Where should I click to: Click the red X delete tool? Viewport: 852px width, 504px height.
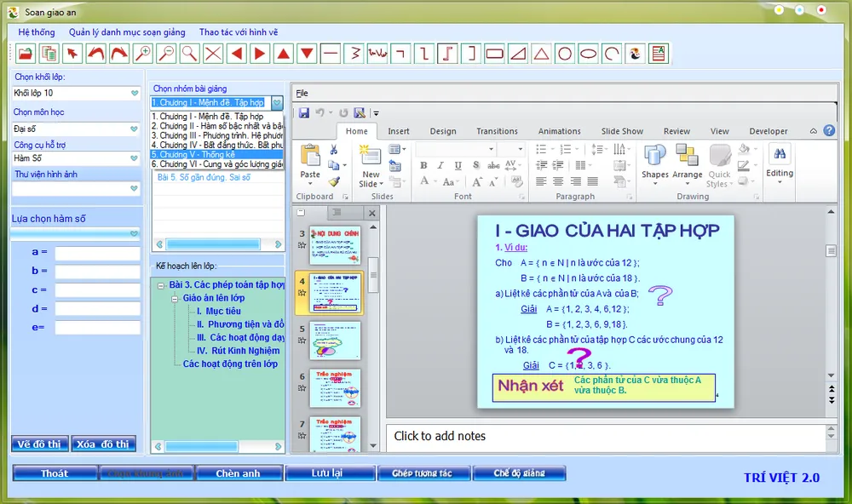click(x=213, y=54)
